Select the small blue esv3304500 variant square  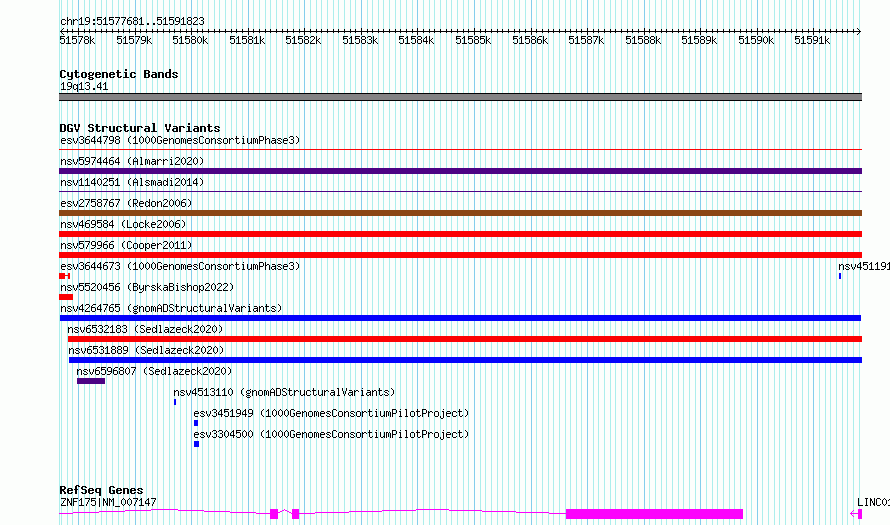pyautogui.click(x=196, y=444)
